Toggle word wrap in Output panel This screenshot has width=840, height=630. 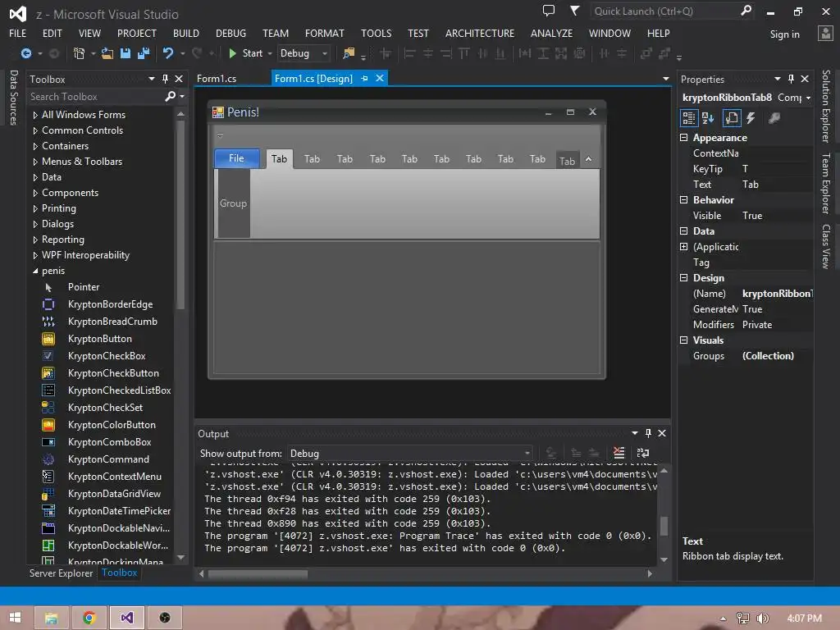tap(643, 453)
